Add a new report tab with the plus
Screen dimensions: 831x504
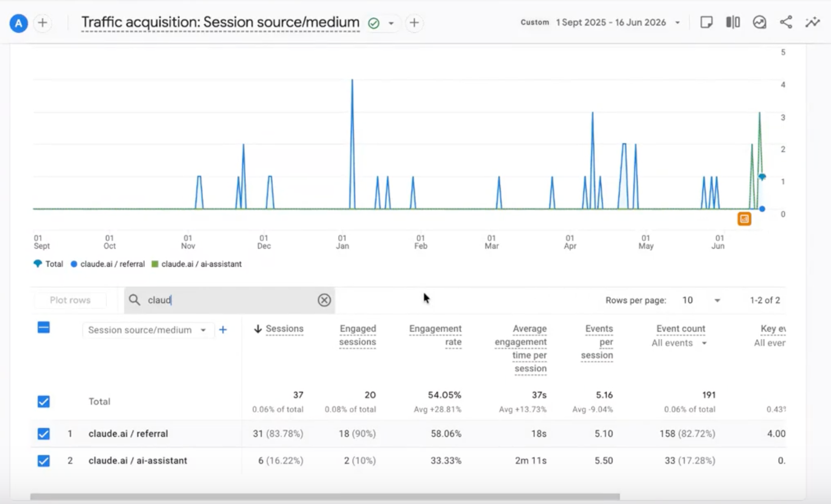414,23
